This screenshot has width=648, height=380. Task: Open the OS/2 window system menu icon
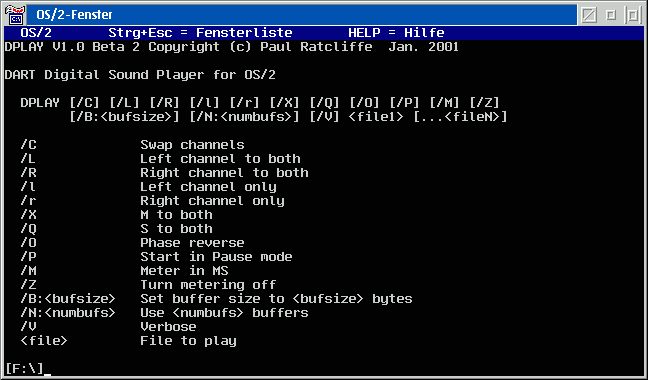pyautogui.click(x=14, y=14)
